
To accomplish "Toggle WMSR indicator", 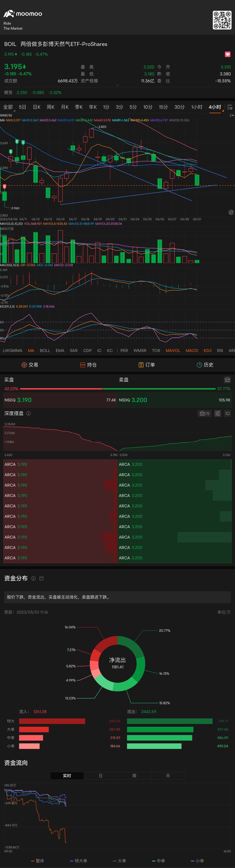I will (140, 350).
